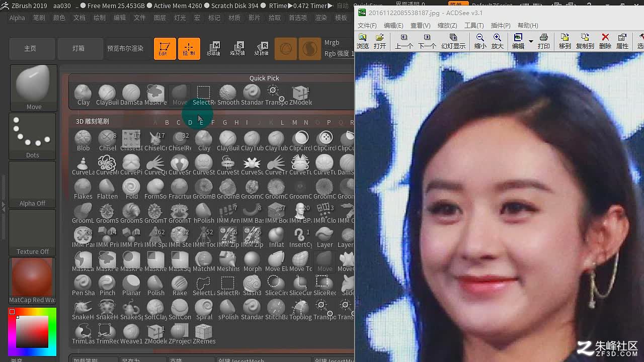Click 上一个 (previous image) in ACDSee

click(404, 41)
